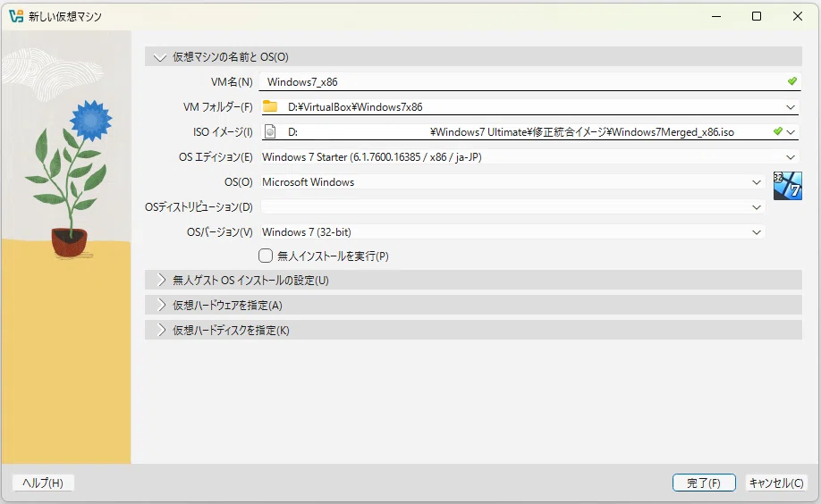Click the VM フォルダー(F) label
The image size is (821, 504).
[218, 106]
